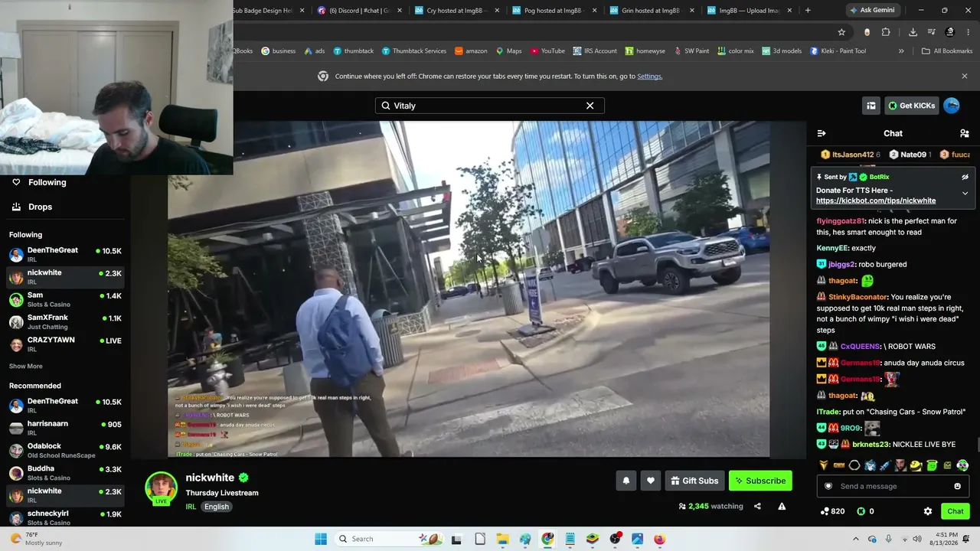Unpin the BotRix pinned message
The width and height of the screenshot is (980, 551).
[x=965, y=177]
